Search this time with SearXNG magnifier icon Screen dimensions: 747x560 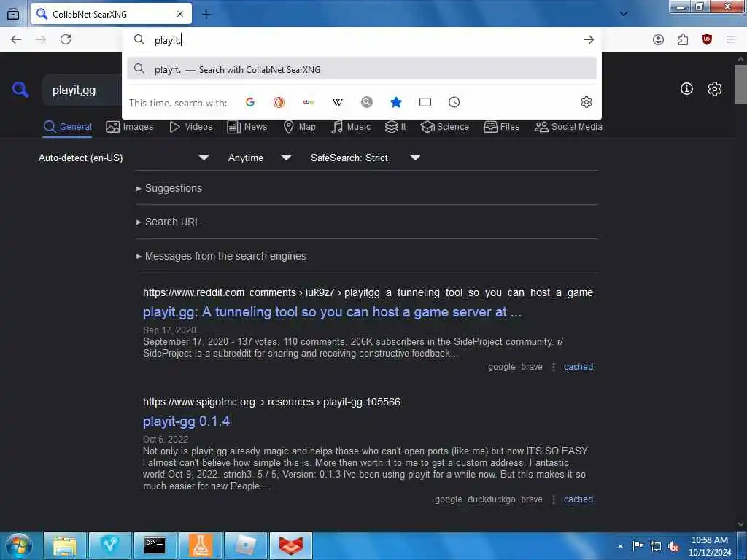[x=367, y=102]
